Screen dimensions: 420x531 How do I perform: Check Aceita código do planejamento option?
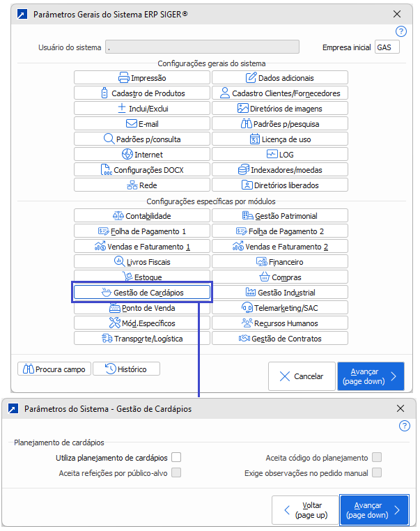tap(377, 457)
